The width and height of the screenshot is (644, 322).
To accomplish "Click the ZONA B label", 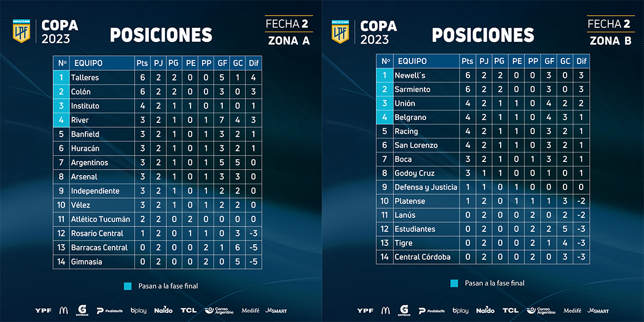I will pos(611,40).
